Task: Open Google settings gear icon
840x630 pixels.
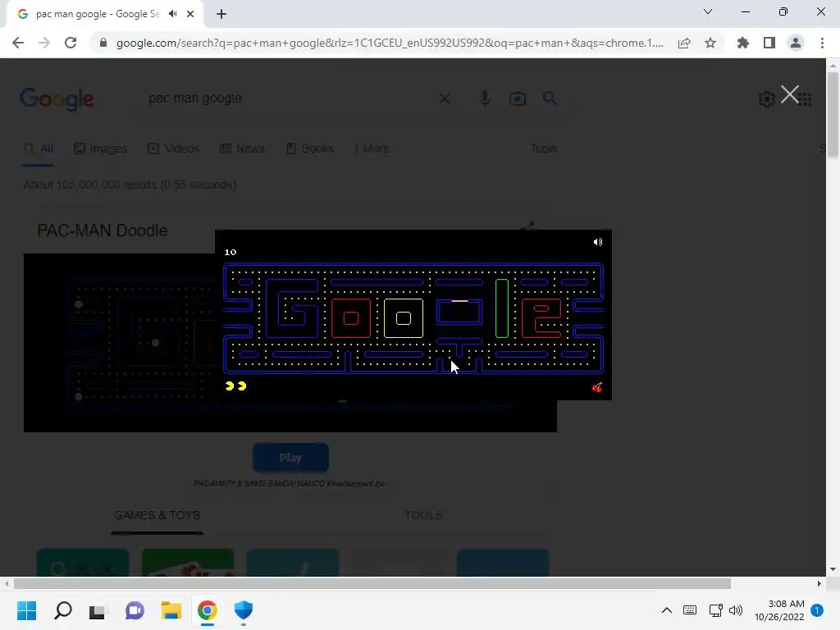Action: point(767,98)
